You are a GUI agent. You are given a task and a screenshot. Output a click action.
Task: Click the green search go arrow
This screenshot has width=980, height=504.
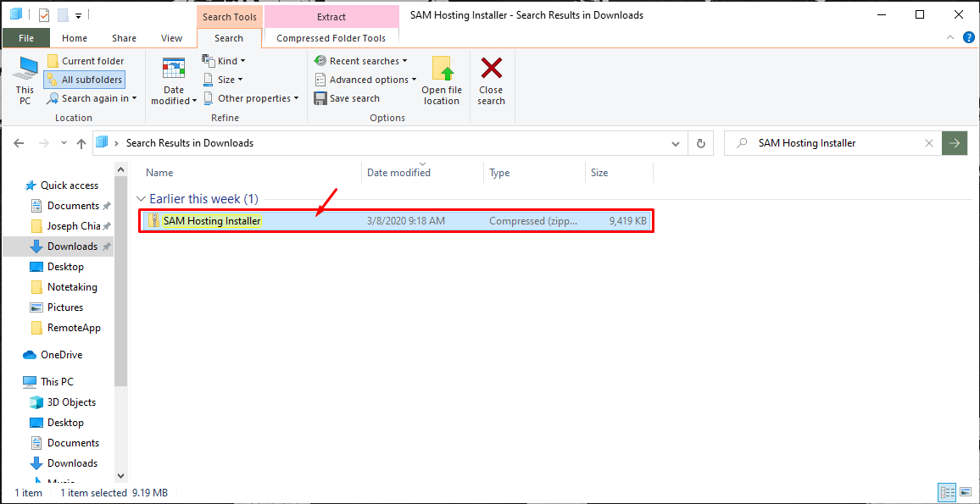(x=955, y=143)
